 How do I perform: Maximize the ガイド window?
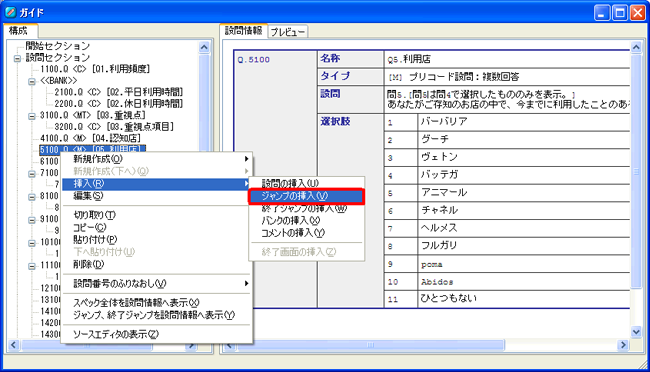620,13
